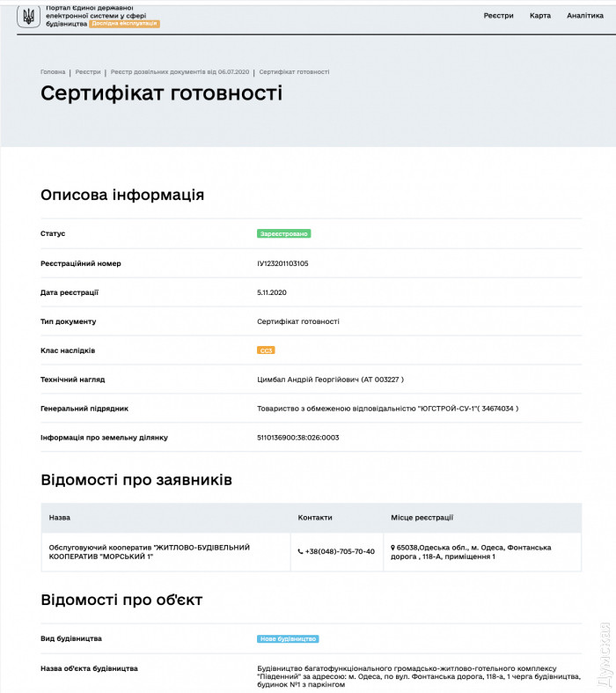Click the applicant name 'ЖИТЛОВО-БУДІВЕЛЬНИЙ КООПЕРАТИВ МОРСЬКИЙ 1'

point(150,552)
